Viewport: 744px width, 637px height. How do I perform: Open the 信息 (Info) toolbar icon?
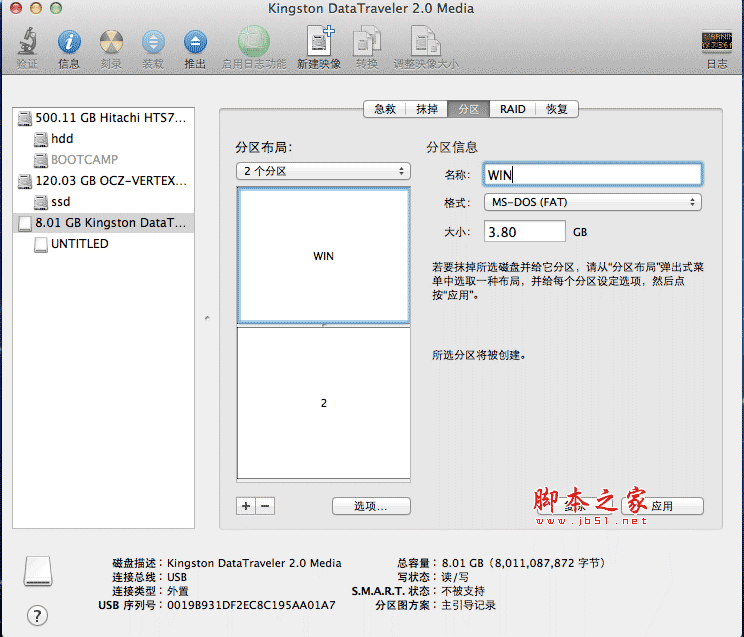(x=69, y=44)
